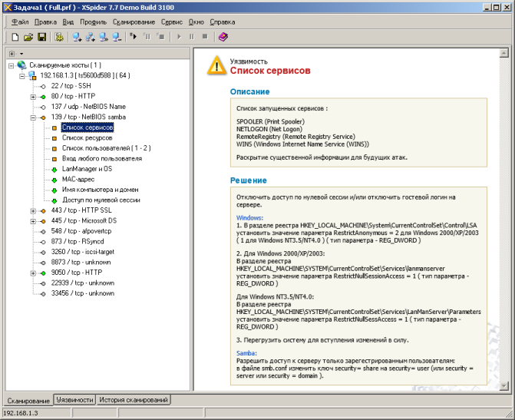Image resolution: width=515 pixels, height=420 pixels.
Task: Expand the 443 / tcp - HTTP SSL node
Action: pyautogui.click(x=33, y=210)
